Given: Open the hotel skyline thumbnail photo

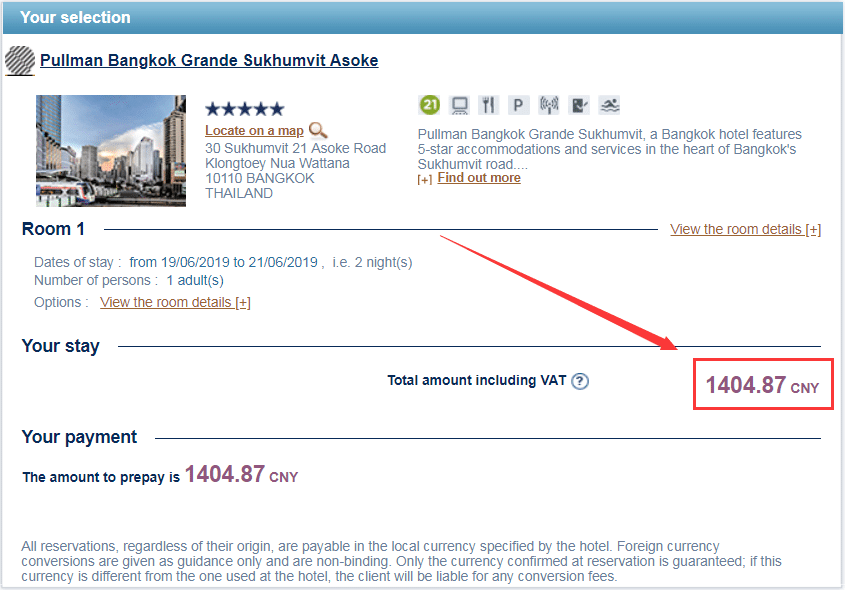Looking at the screenshot, I should pos(111,151).
